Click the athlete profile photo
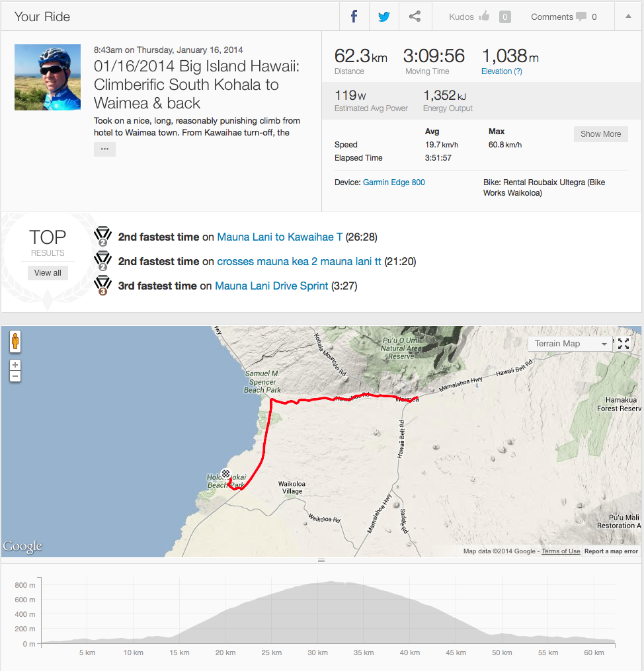644x671 pixels. pyautogui.click(x=48, y=77)
